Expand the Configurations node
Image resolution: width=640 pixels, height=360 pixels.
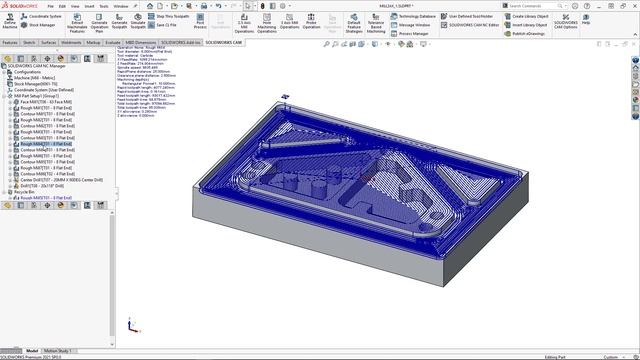4,72
